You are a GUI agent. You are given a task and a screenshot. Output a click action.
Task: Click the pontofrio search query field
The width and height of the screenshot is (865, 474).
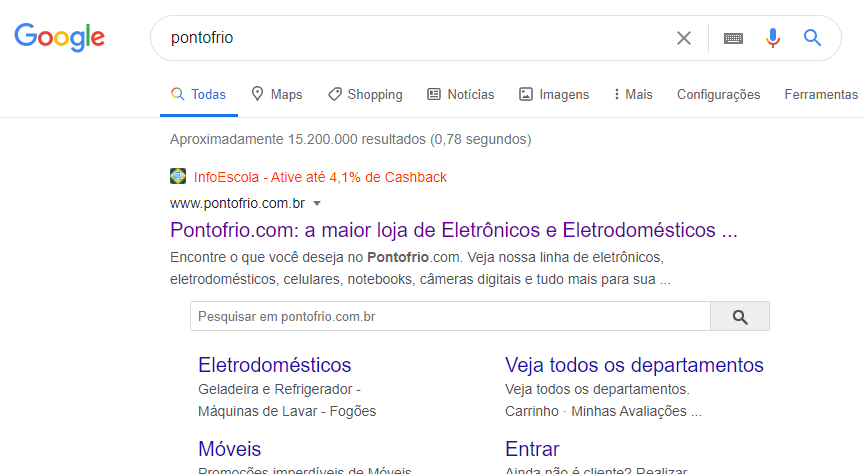click(x=414, y=38)
